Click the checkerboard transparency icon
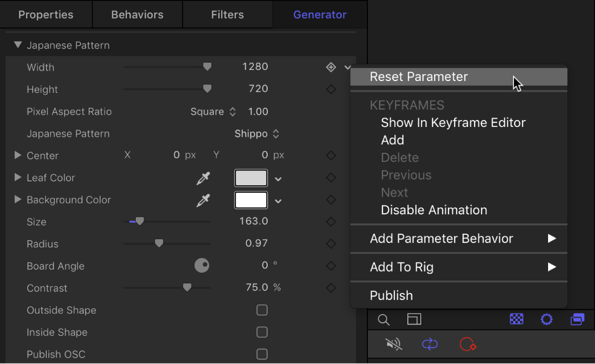 [x=516, y=320]
